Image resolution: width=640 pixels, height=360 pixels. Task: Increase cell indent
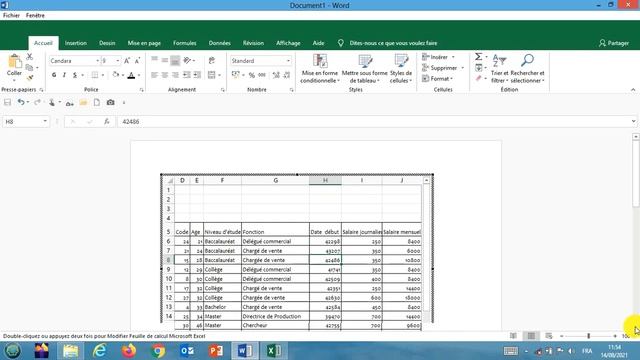197,75
